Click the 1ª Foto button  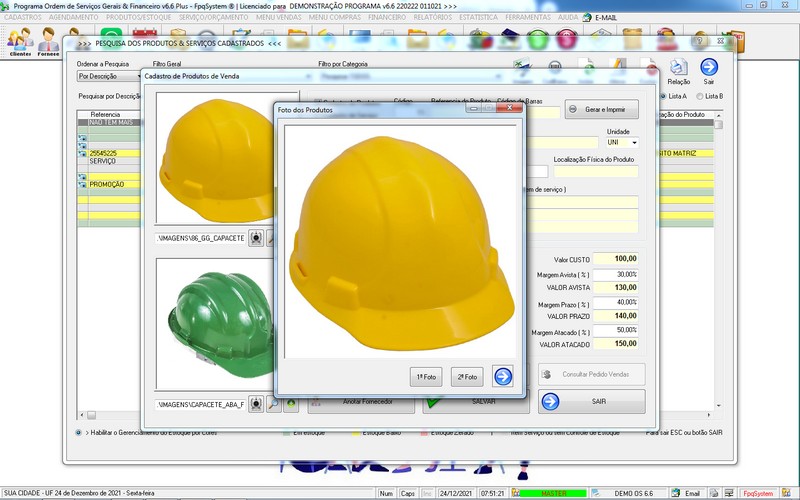tap(425, 377)
